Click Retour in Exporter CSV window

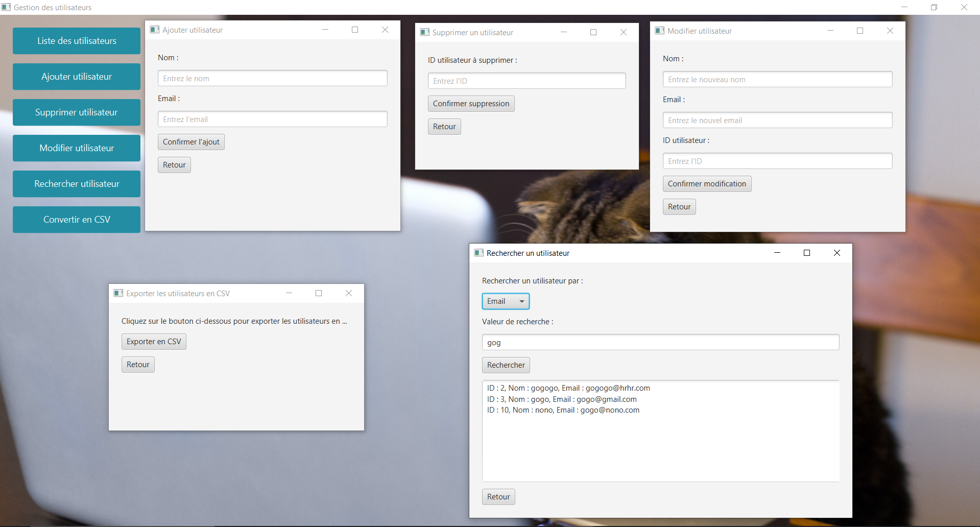138,365
